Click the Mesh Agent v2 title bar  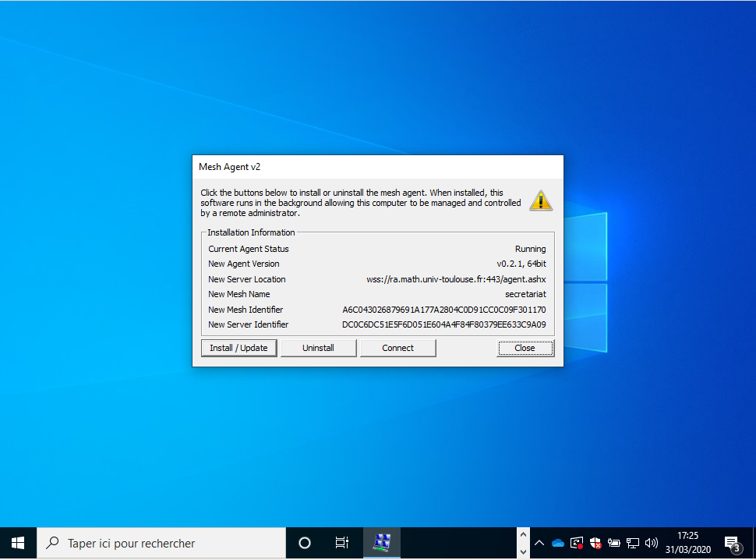377,167
